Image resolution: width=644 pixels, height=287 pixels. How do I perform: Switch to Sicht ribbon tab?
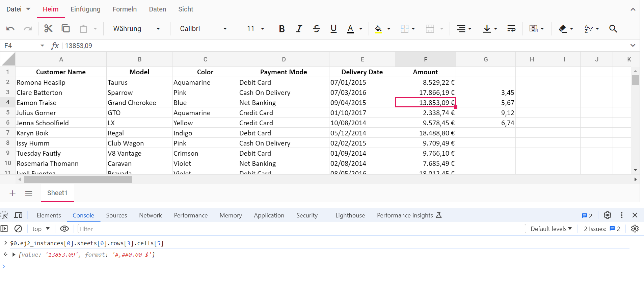186,9
